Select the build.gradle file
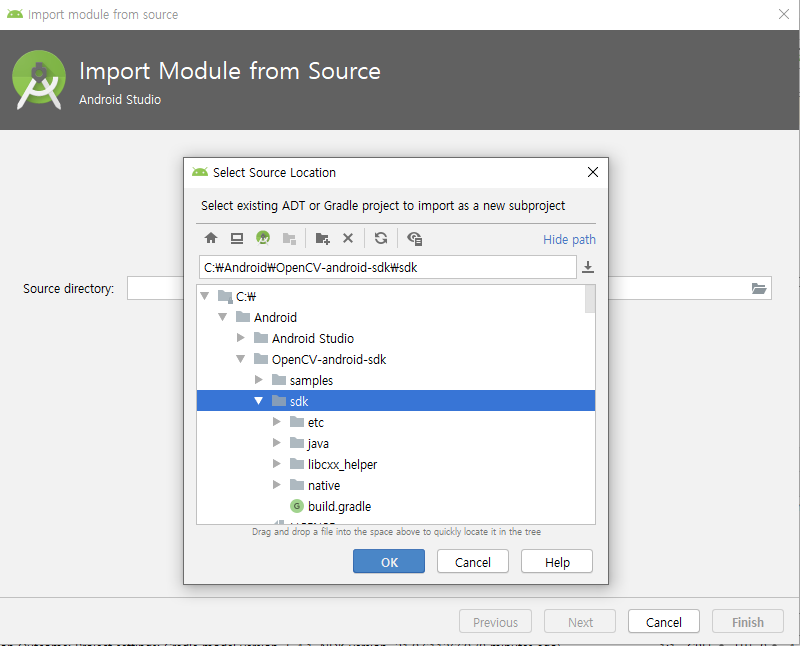800x646 pixels. tap(339, 506)
